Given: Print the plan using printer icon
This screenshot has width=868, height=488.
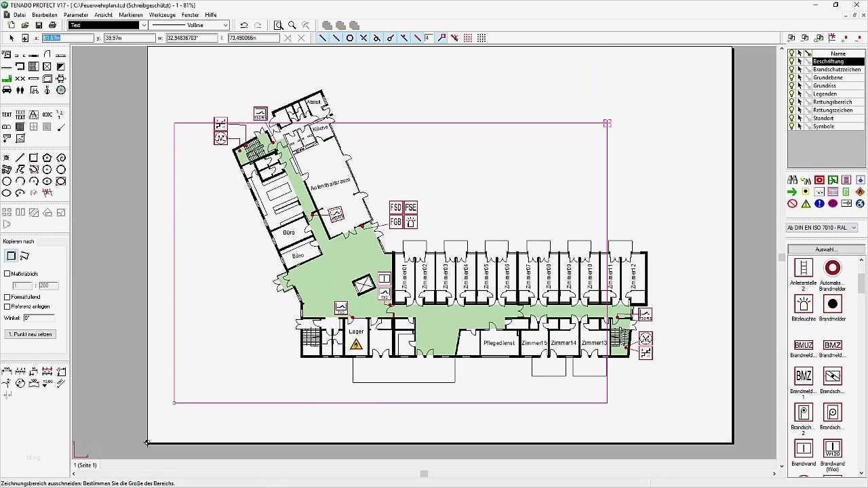Looking at the screenshot, I should [x=52, y=25].
